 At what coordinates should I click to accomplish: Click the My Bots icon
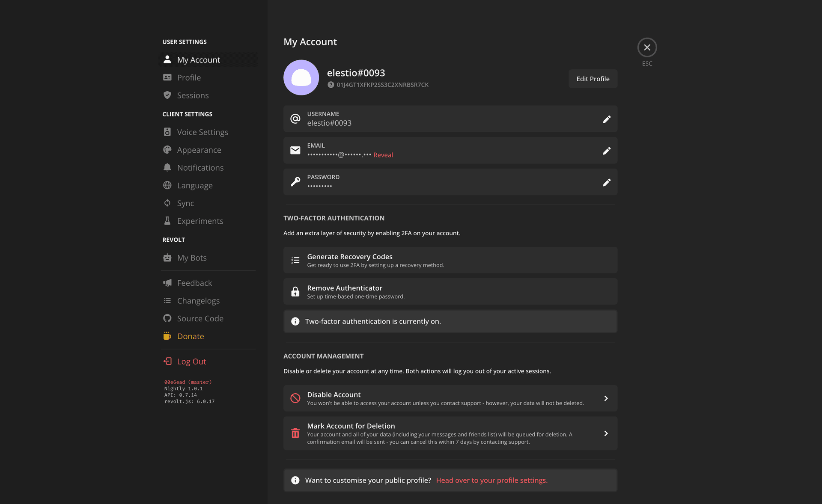point(167,257)
